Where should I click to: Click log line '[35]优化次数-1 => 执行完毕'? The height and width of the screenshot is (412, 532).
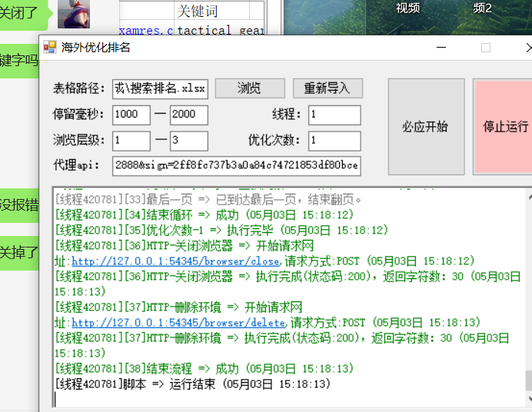221,231
